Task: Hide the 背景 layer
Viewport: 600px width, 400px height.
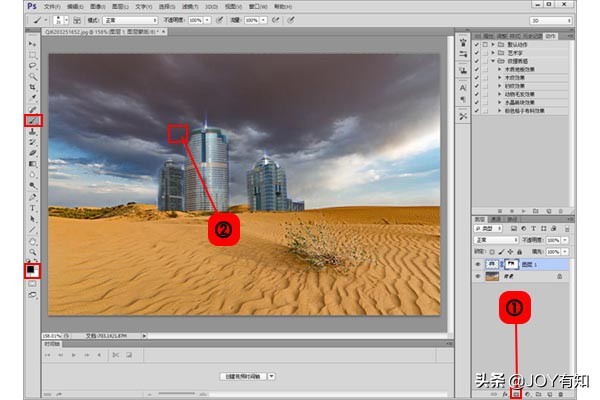Action: click(x=478, y=276)
